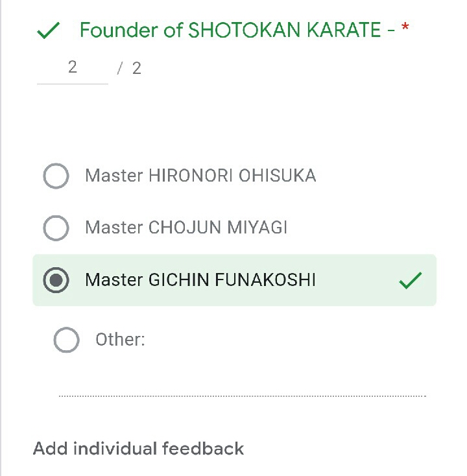Select the Master HIRONORI OHISUKA radio button
Viewport: 467px width, 476px height.
click(x=56, y=176)
